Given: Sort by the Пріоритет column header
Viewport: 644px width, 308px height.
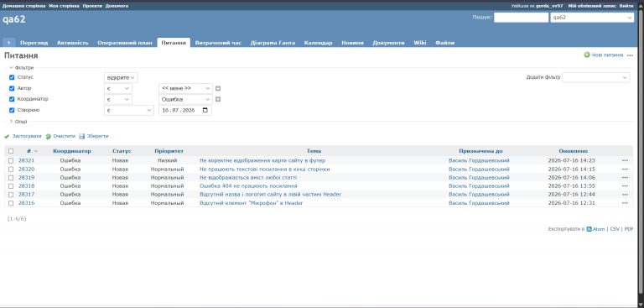Looking at the screenshot, I should [169, 151].
